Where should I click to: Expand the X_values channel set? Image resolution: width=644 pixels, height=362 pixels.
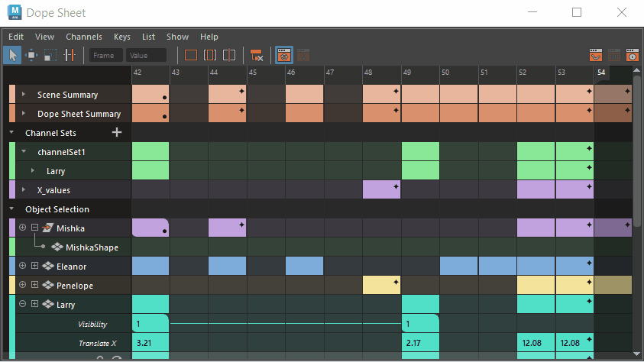(x=24, y=189)
